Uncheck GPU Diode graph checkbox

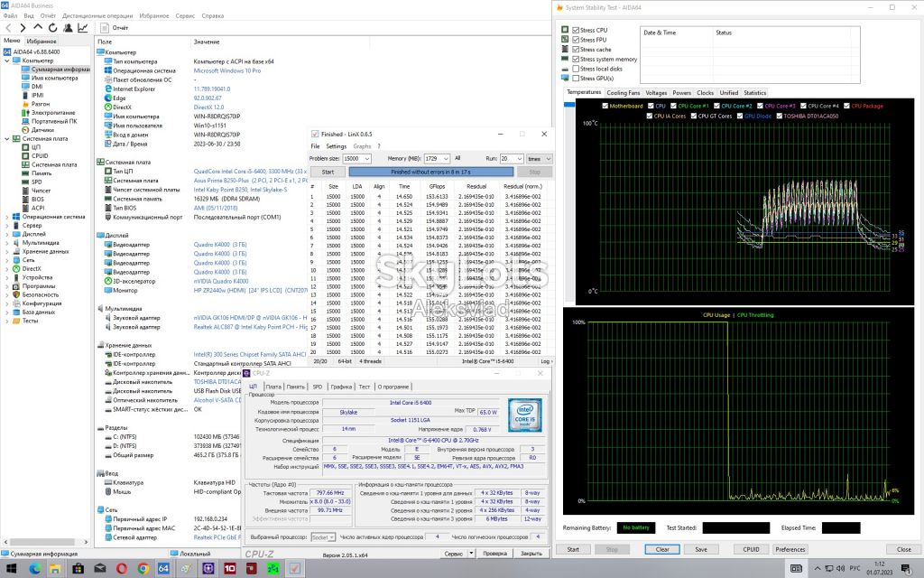(740, 117)
